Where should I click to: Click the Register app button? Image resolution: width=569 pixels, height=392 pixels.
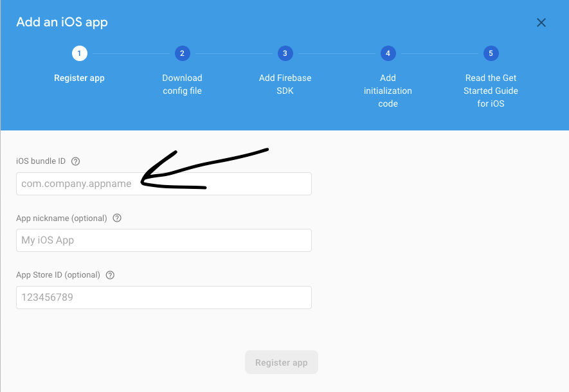pos(281,362)
